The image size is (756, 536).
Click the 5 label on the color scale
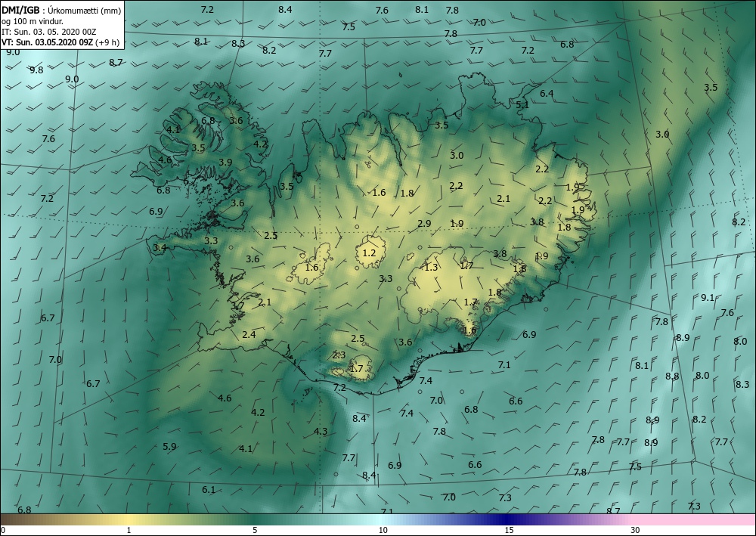pos(255,531)
